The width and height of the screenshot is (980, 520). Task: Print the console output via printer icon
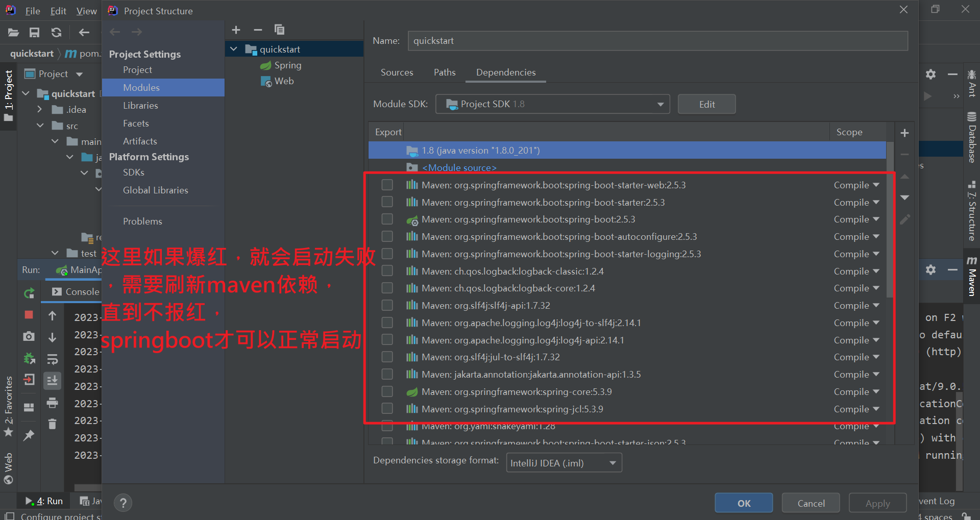pyautogui.click(x=53, y=403)
